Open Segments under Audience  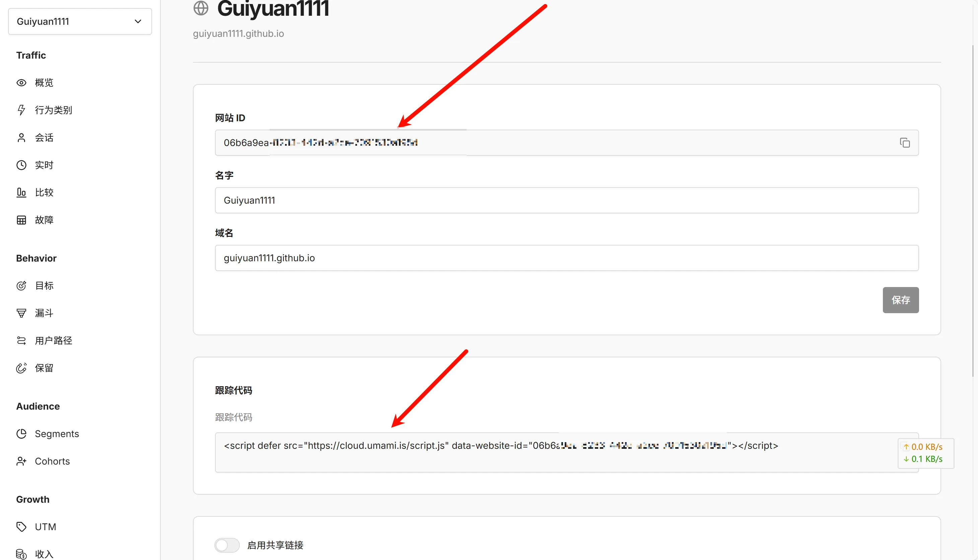(x=57, y=434)
